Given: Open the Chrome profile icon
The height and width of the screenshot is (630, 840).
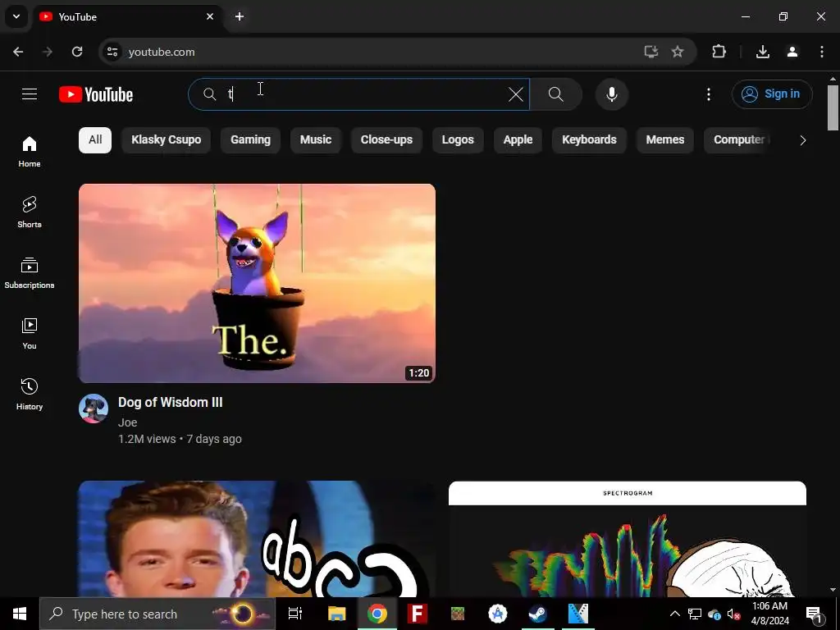Looking at the screenshot, I should (792, 52).
